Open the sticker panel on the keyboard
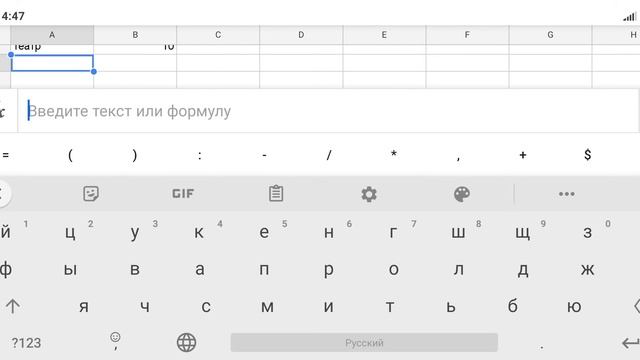Image resolution: width=640 pixels, height=360 pixels. (91, 193)
